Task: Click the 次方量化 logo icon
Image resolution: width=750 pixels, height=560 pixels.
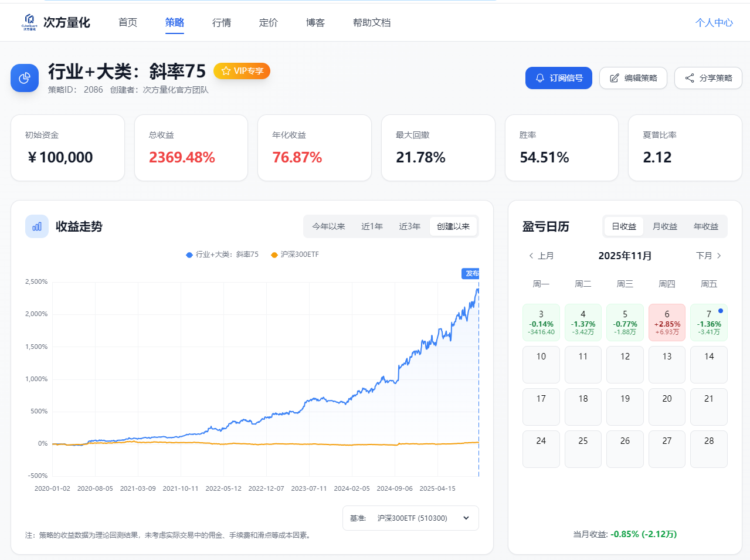Action: point(29,22)
